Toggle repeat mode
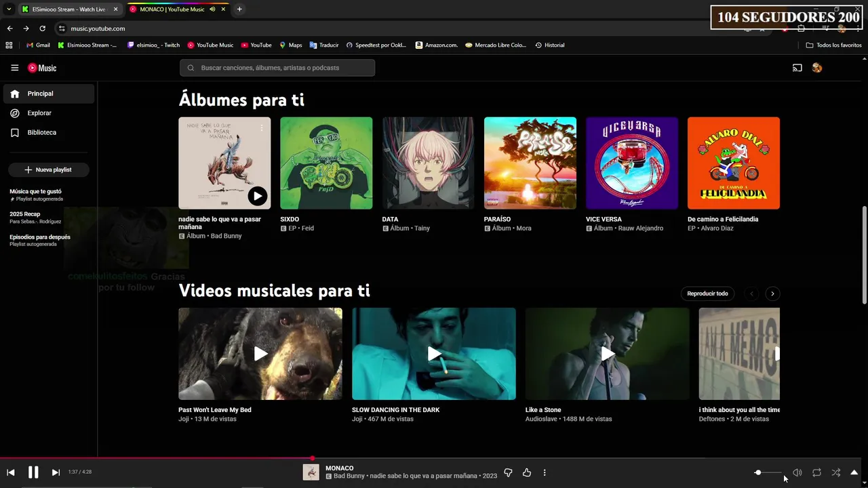Image resolution: width=868 pixels, height=488 pixels. click(x=816, y=472)
